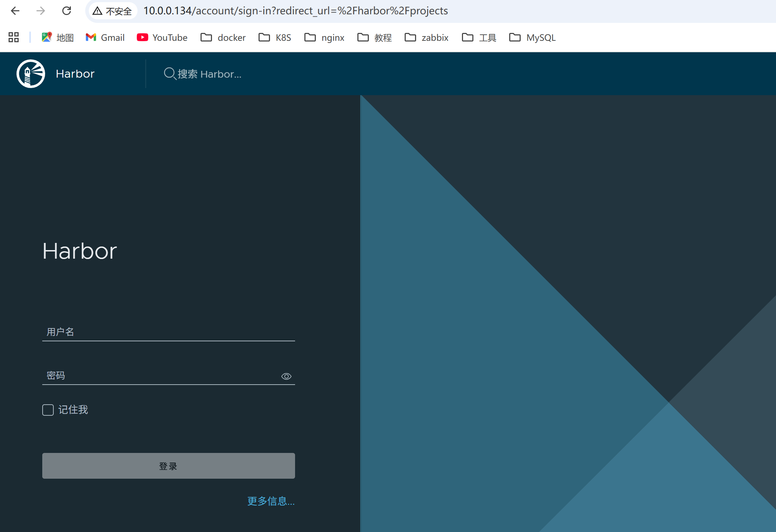Viewport: 776px width, 532px height.
Task: Open the Gmail bookmark
Action: (x=105, y=37)
